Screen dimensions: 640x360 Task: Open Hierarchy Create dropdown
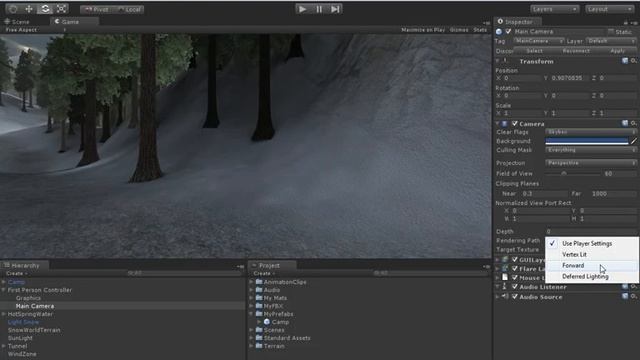[17, 273]
